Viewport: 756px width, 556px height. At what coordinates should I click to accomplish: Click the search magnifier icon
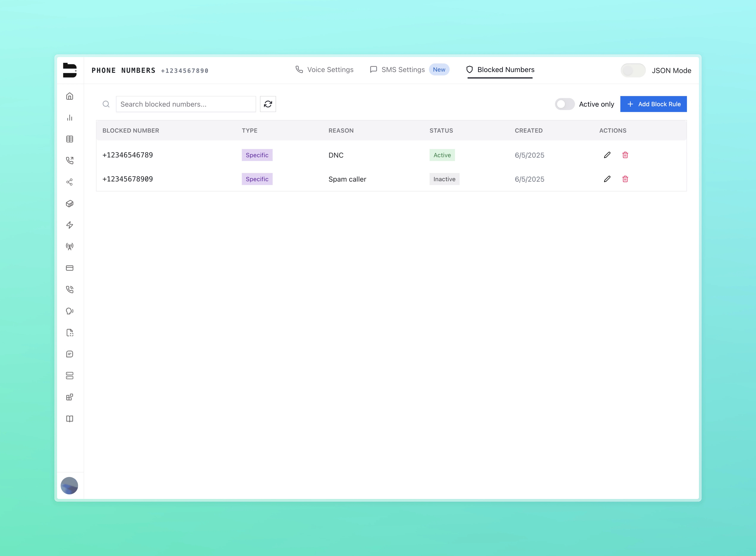coord(106,104)
